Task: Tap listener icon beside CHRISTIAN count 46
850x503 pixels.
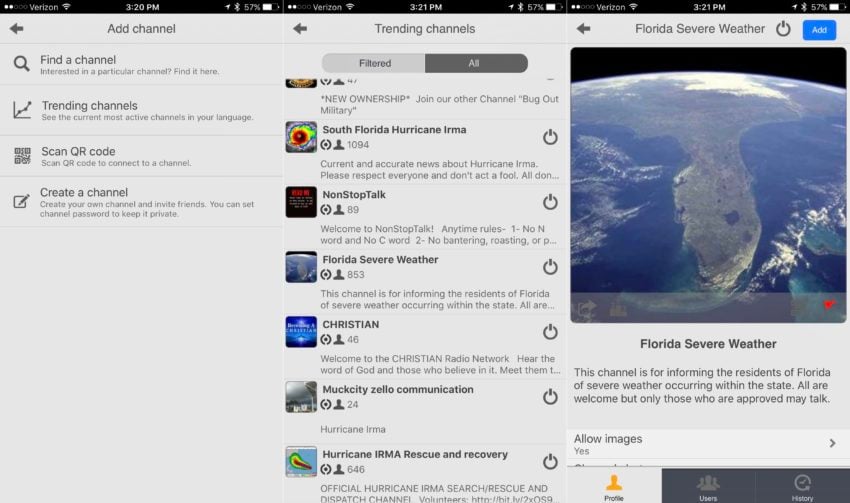Action: (x=325, y=340)
